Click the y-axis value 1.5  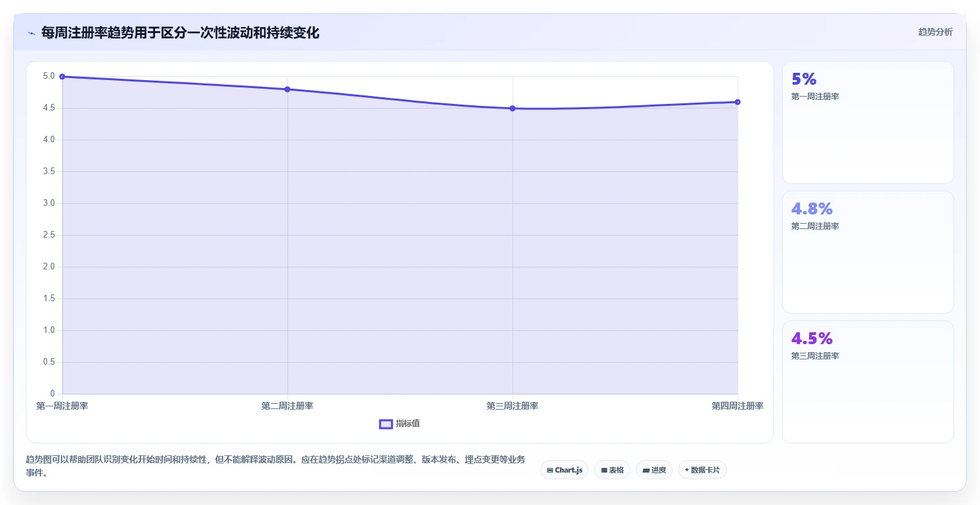pos(49,298)
